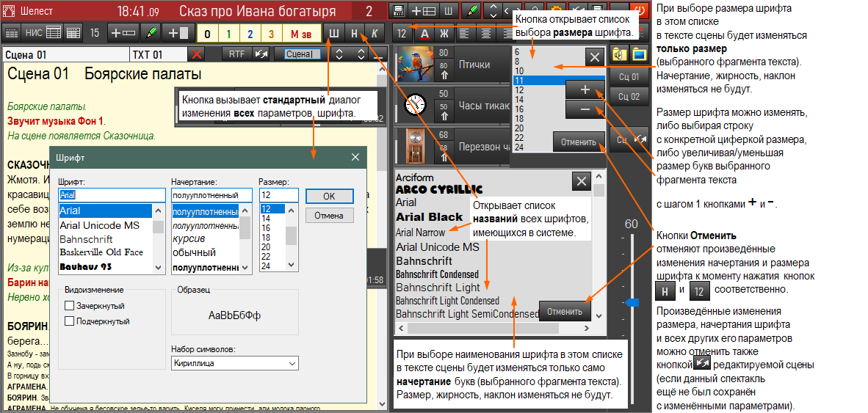The height and width of the screenshot is (413, 868).
Task: Select color tab 0
Action: pos(208,34)
